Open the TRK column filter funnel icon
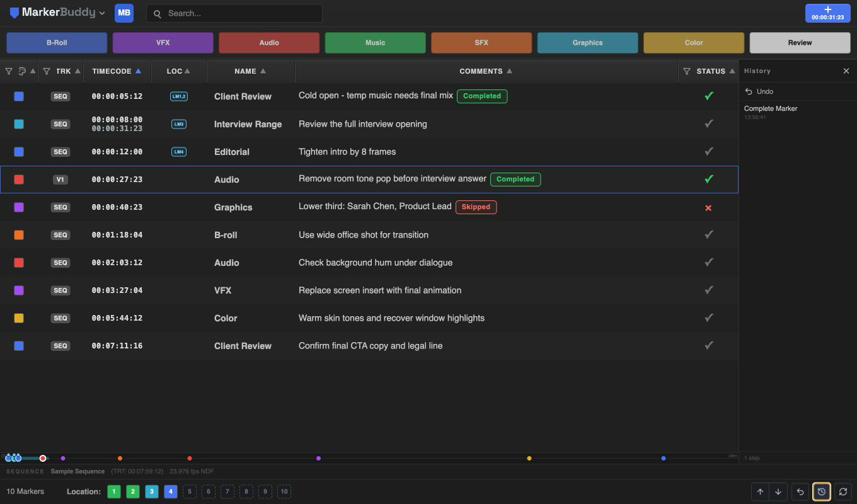Image resolution: width=857 pixels, height=504 pixels. pos(47,71)
